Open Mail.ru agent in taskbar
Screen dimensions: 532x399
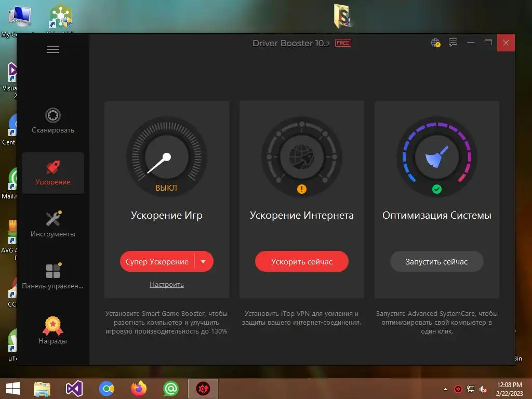170,389
